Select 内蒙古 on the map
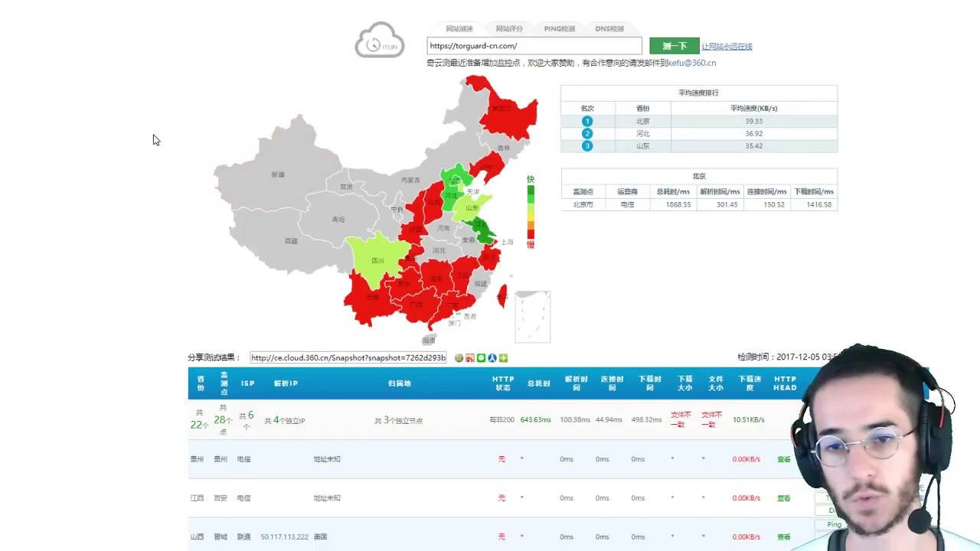This screenshot has width=980, height=551. (410, 180)
